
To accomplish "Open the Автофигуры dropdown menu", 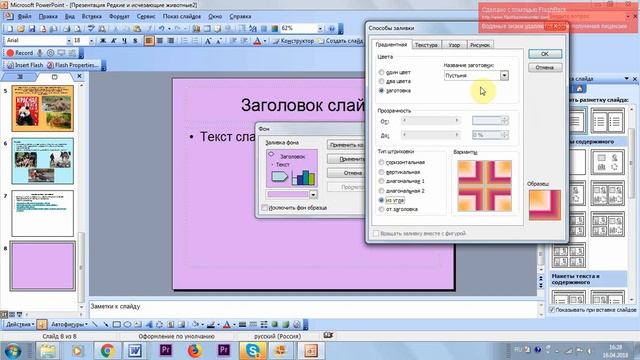I will point(69,324).
